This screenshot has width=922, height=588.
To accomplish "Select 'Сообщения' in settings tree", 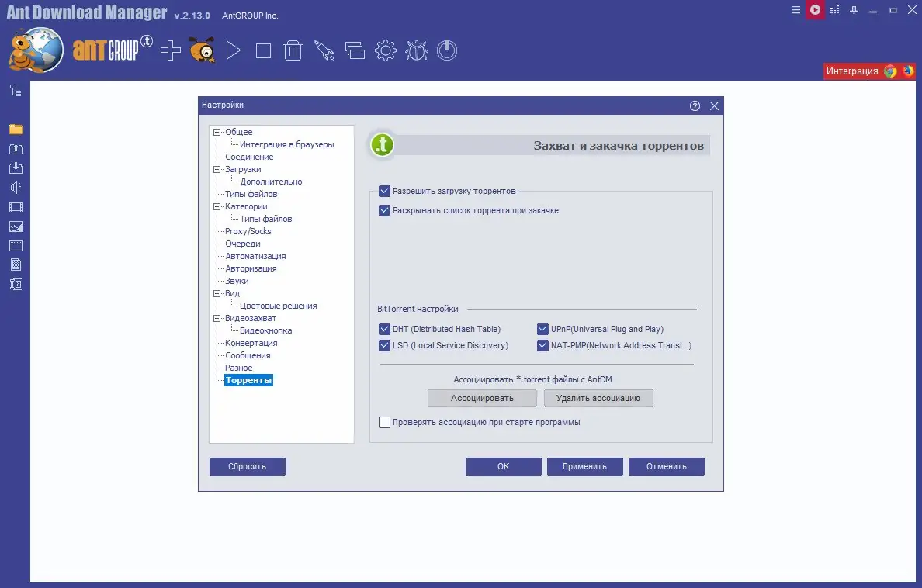I will (248, 356).
